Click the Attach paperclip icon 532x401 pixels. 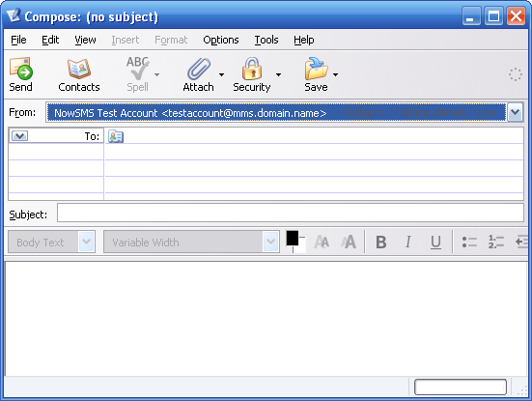pyautogui.click(x=199, y=69)
